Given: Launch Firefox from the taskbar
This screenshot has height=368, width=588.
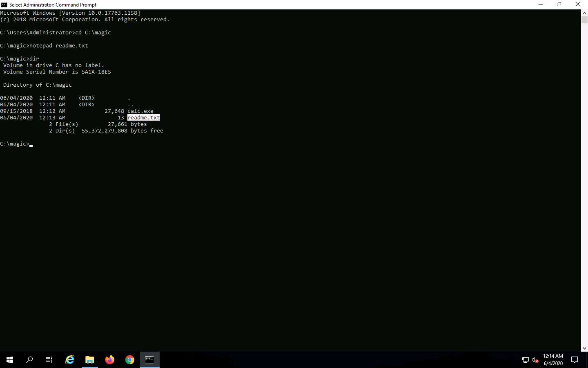Looking at the screenshot, I should point(110,360).
